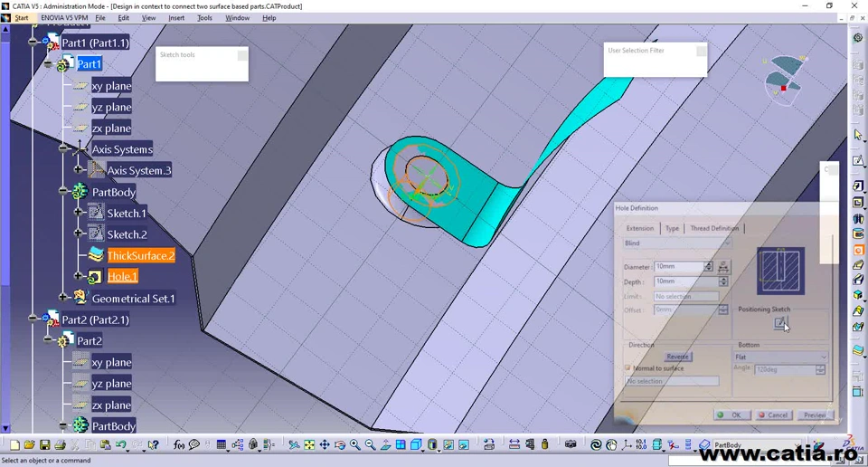Activate Fly mode airplane icon

click(294, 445)
